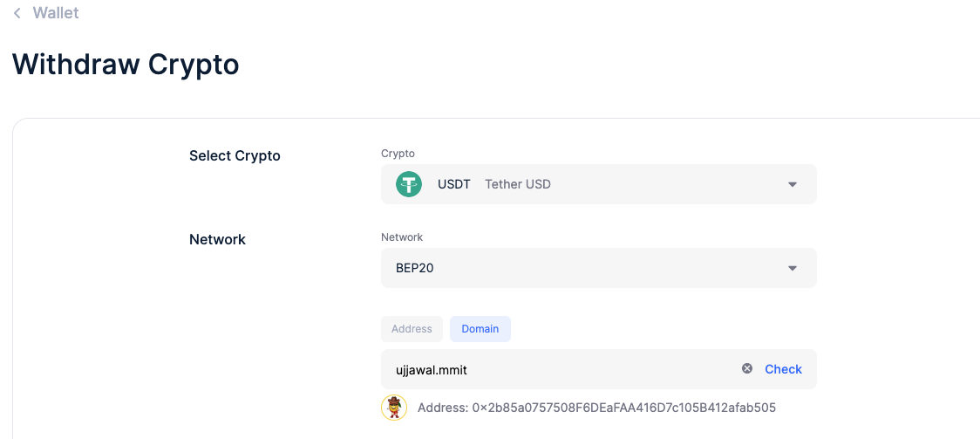Select the Domain tab
The width and height of the screenshot is (980, 439).
[x=480, y=329]
